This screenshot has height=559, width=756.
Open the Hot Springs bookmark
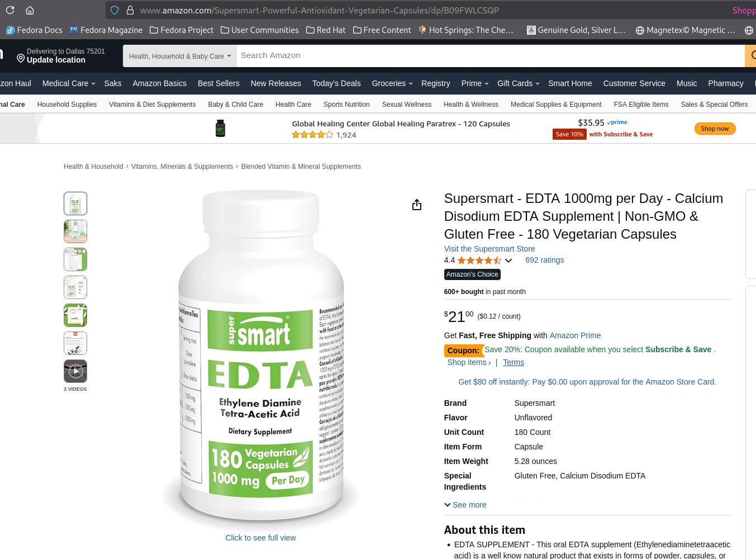coord(466,30)
